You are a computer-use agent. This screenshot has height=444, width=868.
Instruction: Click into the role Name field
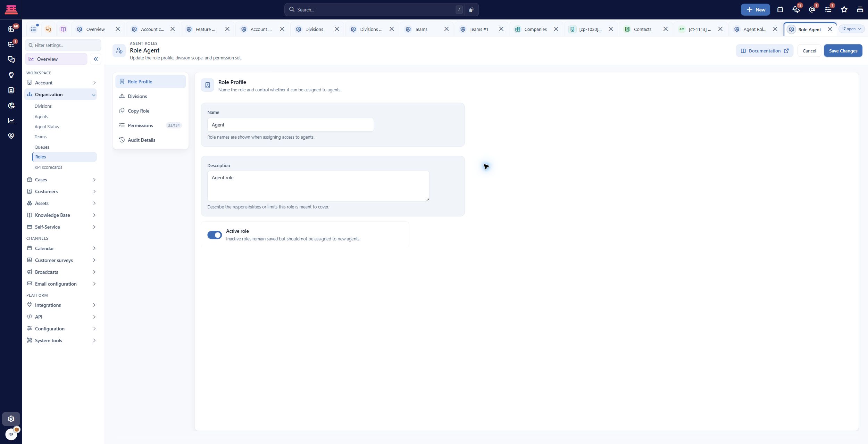pyautogui.click(x=291, y=125)
